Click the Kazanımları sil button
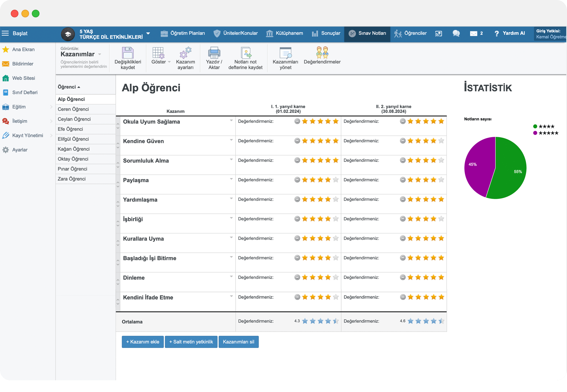Viewport: 567px width, 392px height. (238, 342)
